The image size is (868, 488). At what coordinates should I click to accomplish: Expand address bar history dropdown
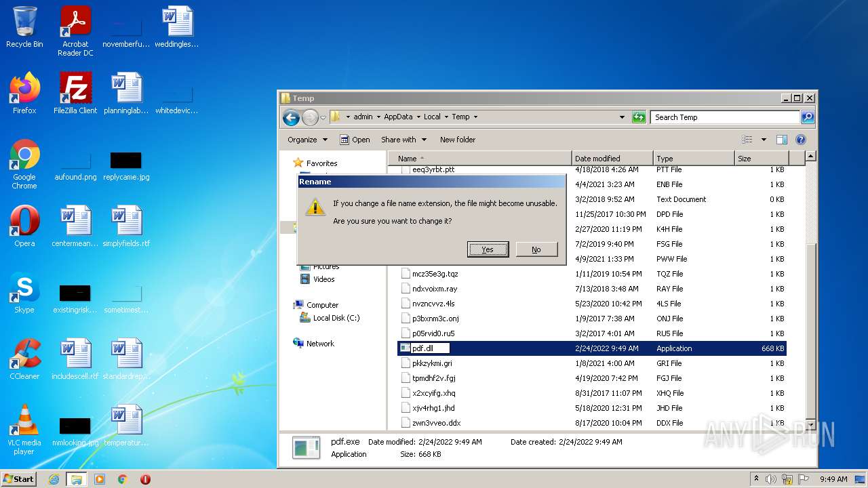(x=622, y=117)
